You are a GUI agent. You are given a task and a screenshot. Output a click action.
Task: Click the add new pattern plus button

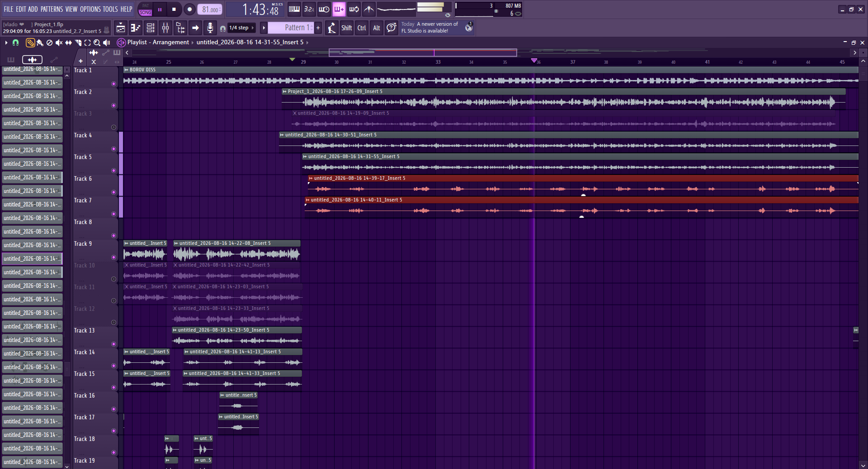click(318, 28)
